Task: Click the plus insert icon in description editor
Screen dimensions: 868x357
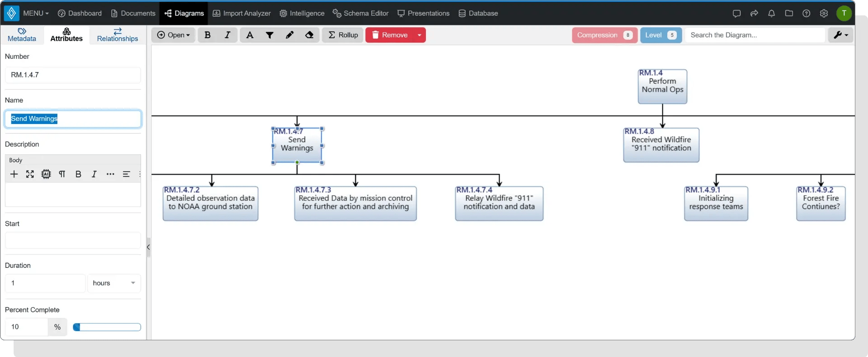Action: (14, 174)
